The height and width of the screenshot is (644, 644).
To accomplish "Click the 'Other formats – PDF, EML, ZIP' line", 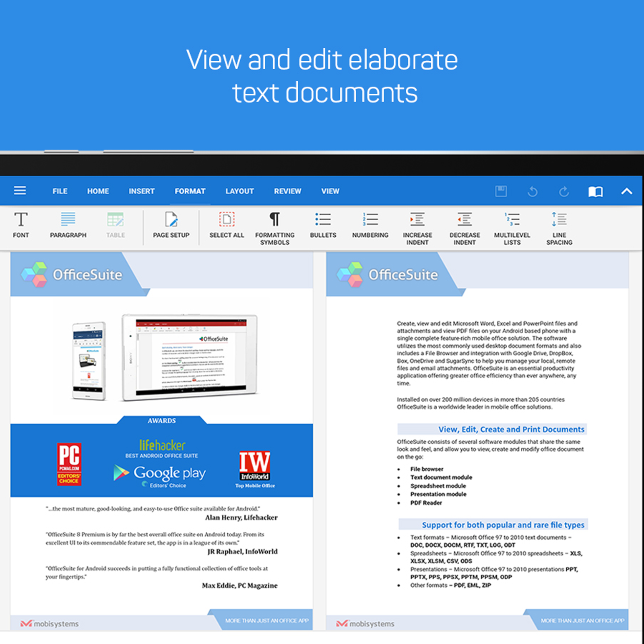I will (x=450, y=585).
